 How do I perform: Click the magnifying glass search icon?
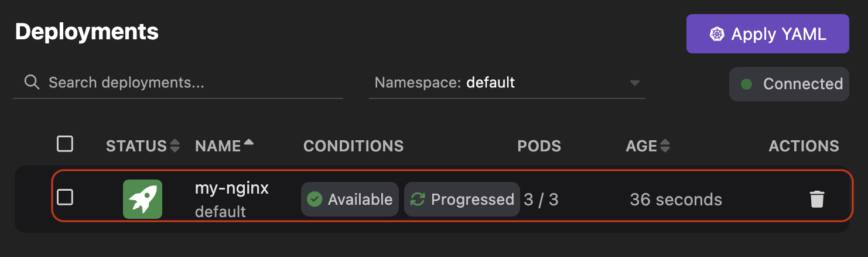[x=32, y=83]
